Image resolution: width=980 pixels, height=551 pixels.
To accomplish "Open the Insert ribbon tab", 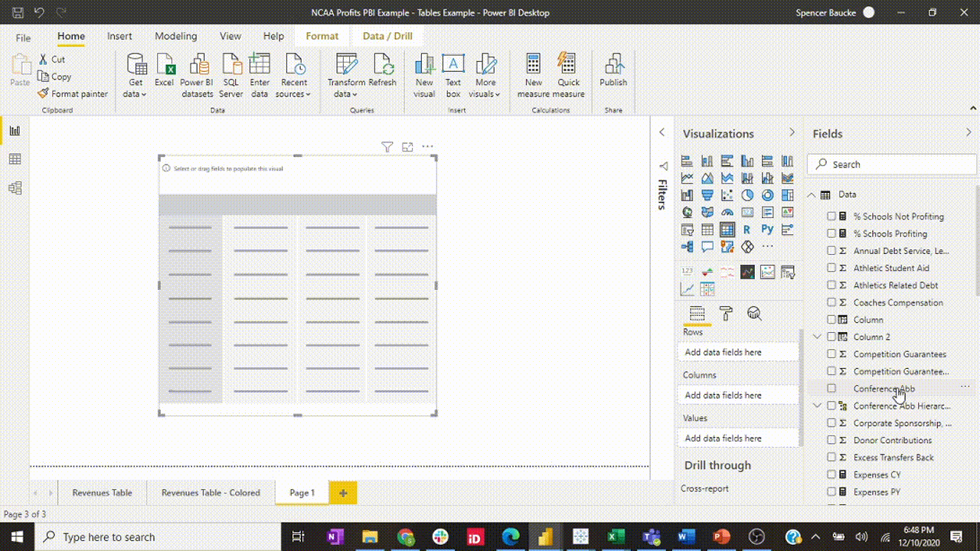I will 119,36.
